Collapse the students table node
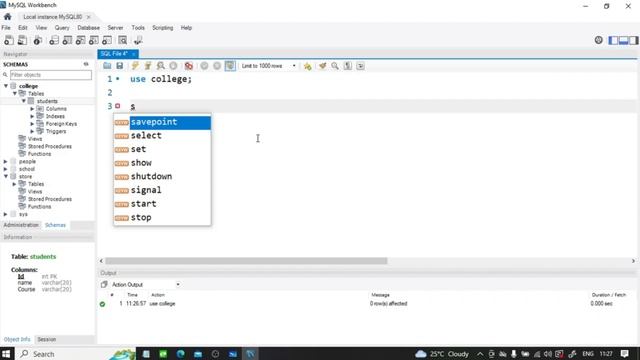Image resolution: width=640 pixels, height=360 pixels. (24, 101)
